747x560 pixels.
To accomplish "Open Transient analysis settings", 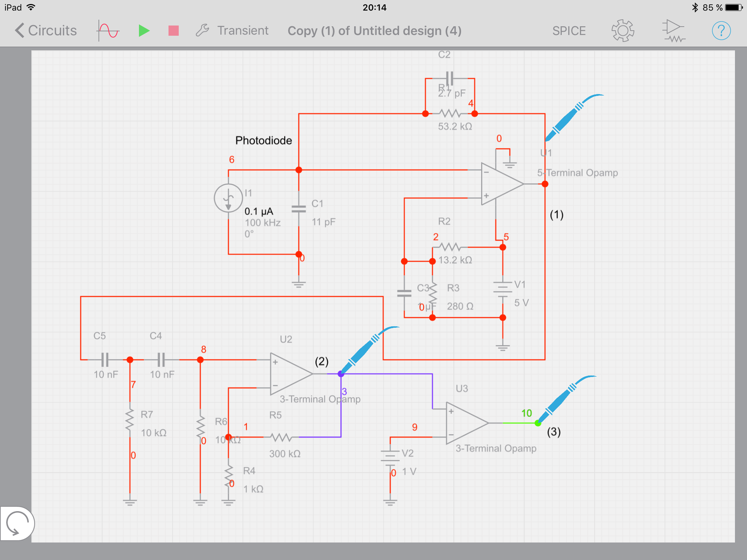I will [x=243, y=31].
